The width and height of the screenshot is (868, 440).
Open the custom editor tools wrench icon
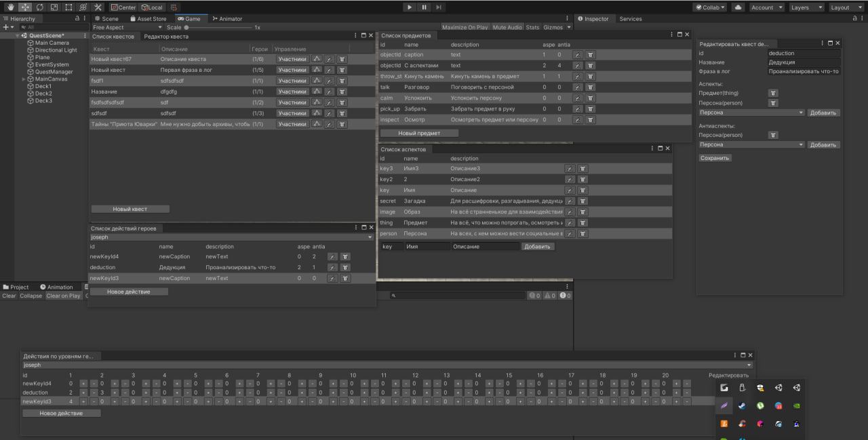[97, 7]
